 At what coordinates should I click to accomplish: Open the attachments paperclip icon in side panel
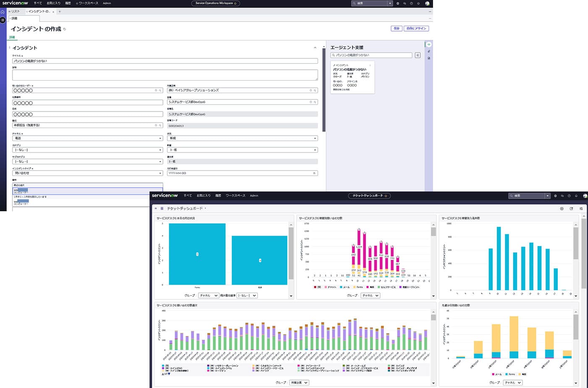429,51
